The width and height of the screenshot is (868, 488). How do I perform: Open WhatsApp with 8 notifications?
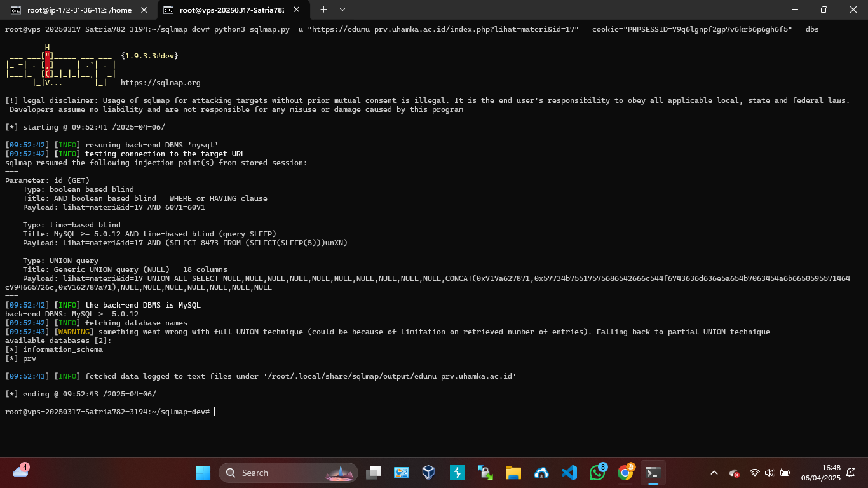(x=597, y=473)
